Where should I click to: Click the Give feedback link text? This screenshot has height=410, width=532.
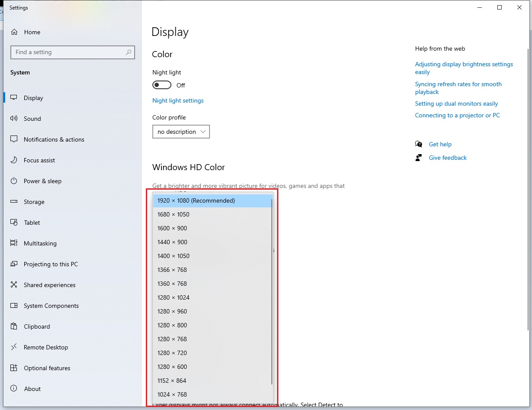pos(448,158)
